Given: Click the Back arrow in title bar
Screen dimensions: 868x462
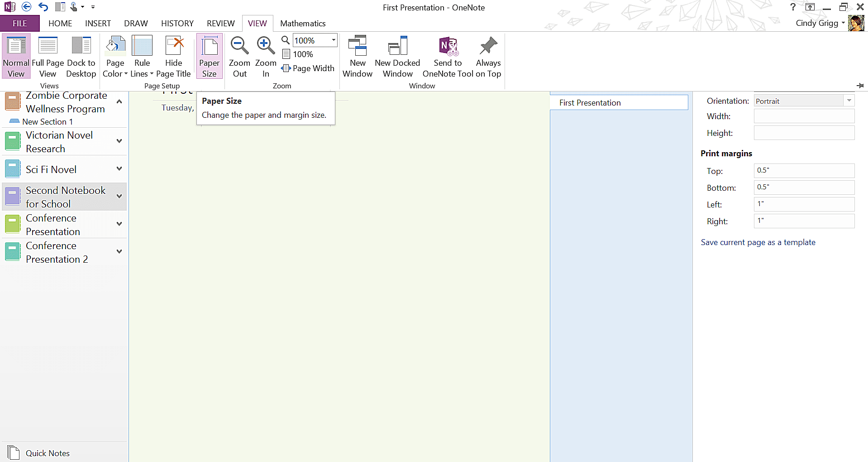Looking at the screenshot, I should click(x=27, y=7).
